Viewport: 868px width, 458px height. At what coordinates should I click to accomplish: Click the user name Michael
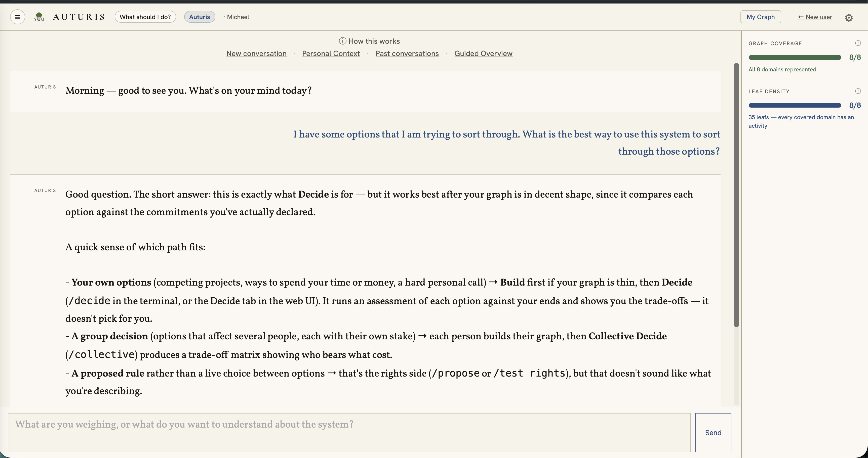238,17
